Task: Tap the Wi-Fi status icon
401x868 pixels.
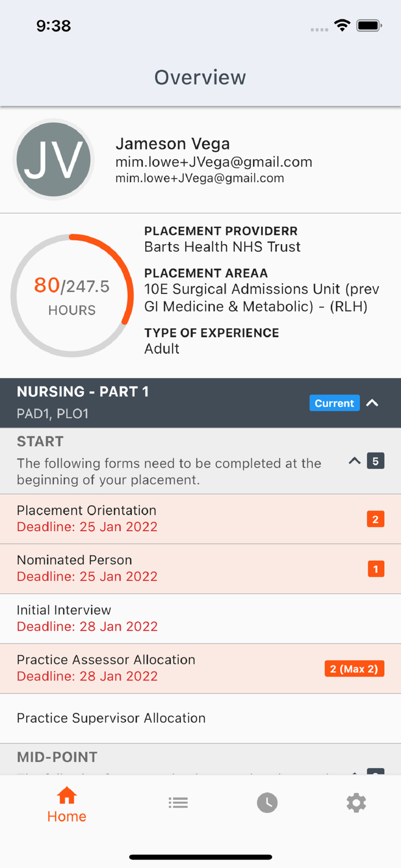Action: click(x=342, y=25)
